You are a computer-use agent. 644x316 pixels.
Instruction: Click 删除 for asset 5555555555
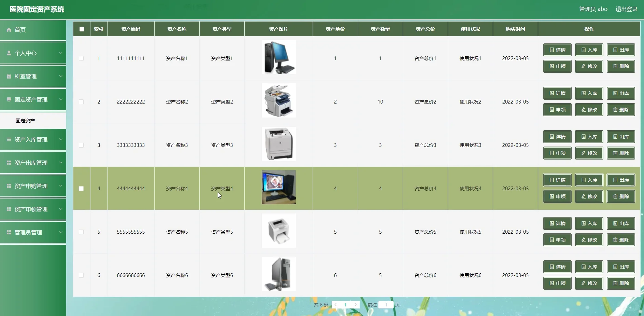(x=621, y=240)
